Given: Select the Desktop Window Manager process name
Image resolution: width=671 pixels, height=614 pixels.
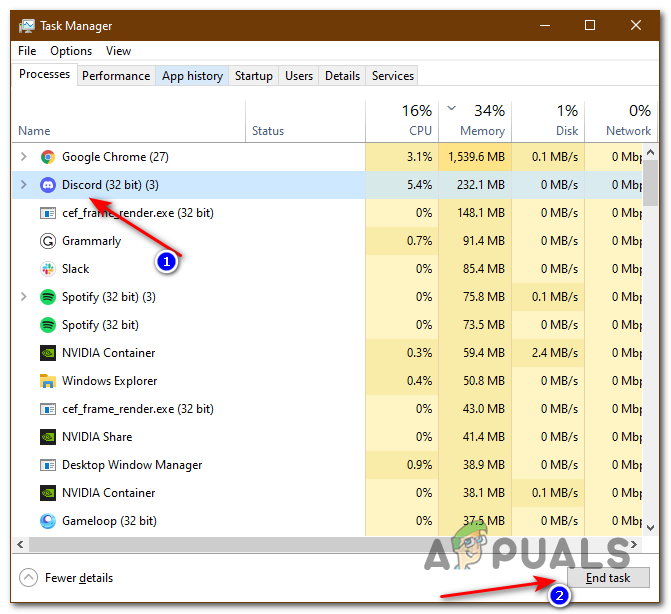Looking at the screenshot, I should click(132, 465).
